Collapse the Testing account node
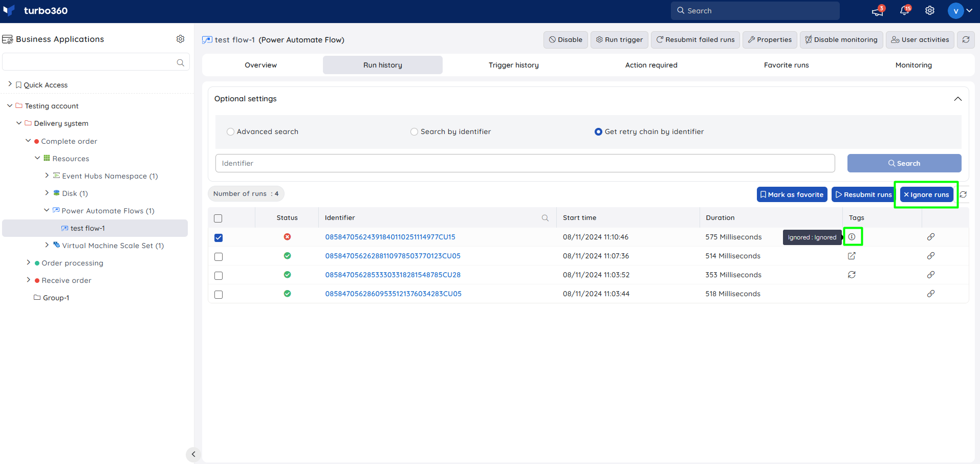This screenshot has width=980, height=464. coord(10,105)
